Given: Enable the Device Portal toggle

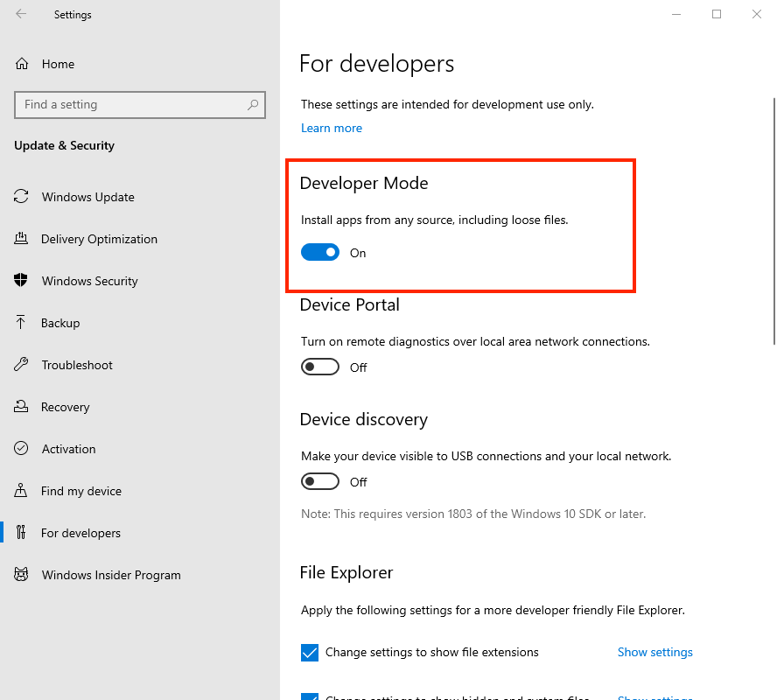Looking at the screenshot, I should (320, 367).
